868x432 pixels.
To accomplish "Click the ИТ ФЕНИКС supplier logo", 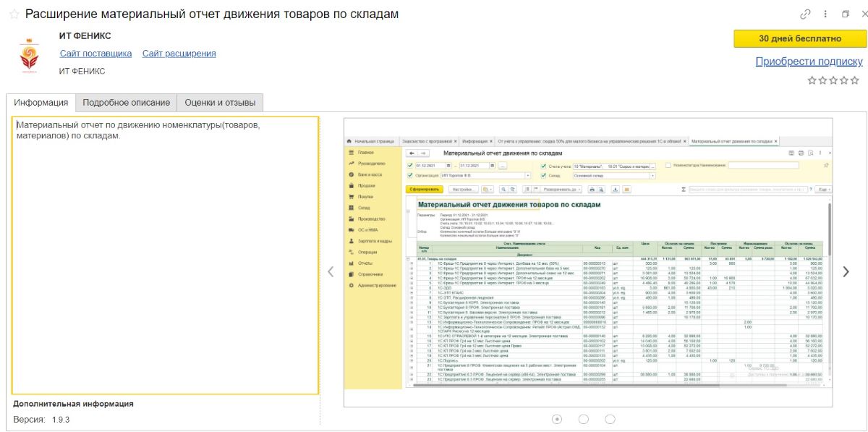I will point(30,56).
